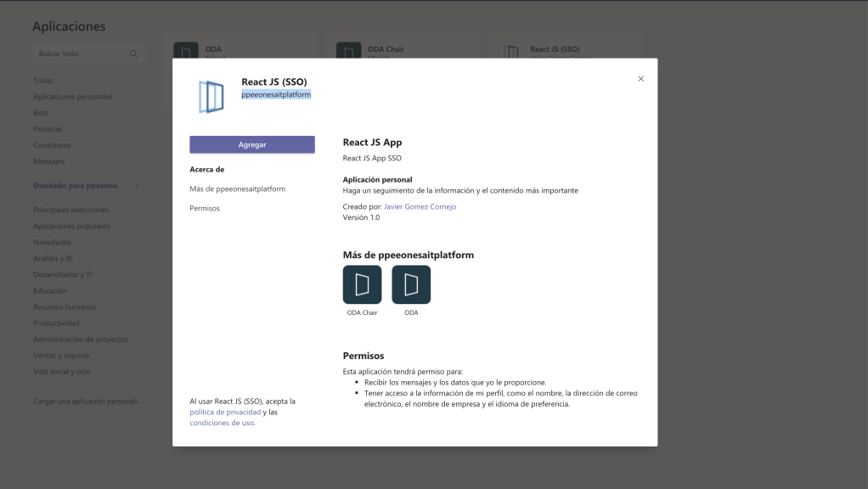Image resolution: width=868 pixels, height=489 pixels.
Task: Click the Buscar todo search field
Action: click(81, 53)
